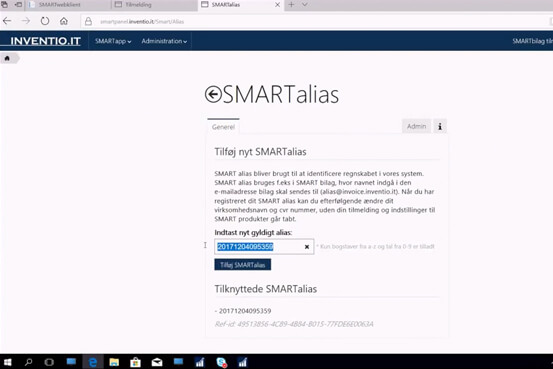Switch to the Tilmelding browser tab
This screenshot has height=369, width=553.
138,5
